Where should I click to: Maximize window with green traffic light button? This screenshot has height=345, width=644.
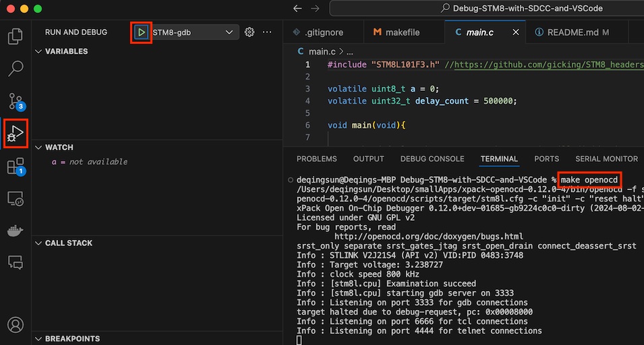[x=38, y=9]
